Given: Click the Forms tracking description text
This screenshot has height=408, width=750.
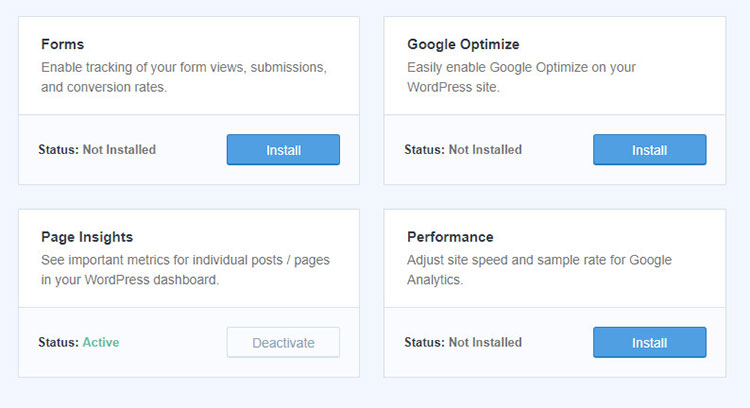Looking at the screenshot, I should (184, 77).
